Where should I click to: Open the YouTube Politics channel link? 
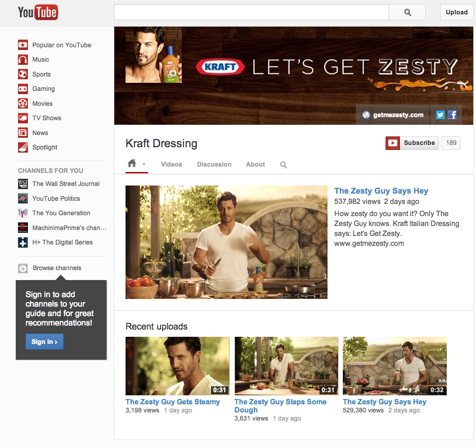coord(56,198)
